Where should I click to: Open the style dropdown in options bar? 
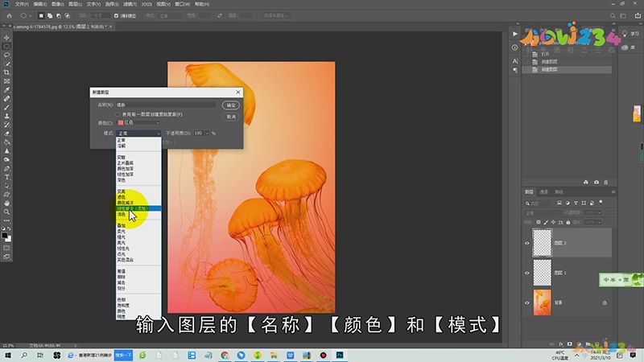tap(171, 15)
